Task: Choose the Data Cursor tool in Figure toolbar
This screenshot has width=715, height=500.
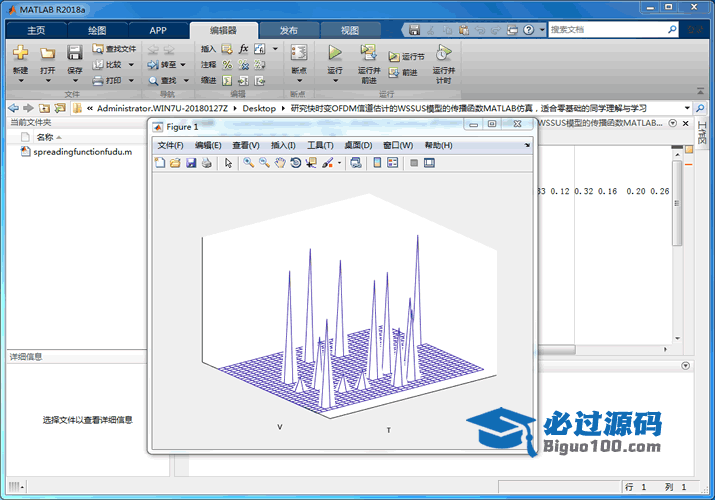Action: [x=311, y=163]
